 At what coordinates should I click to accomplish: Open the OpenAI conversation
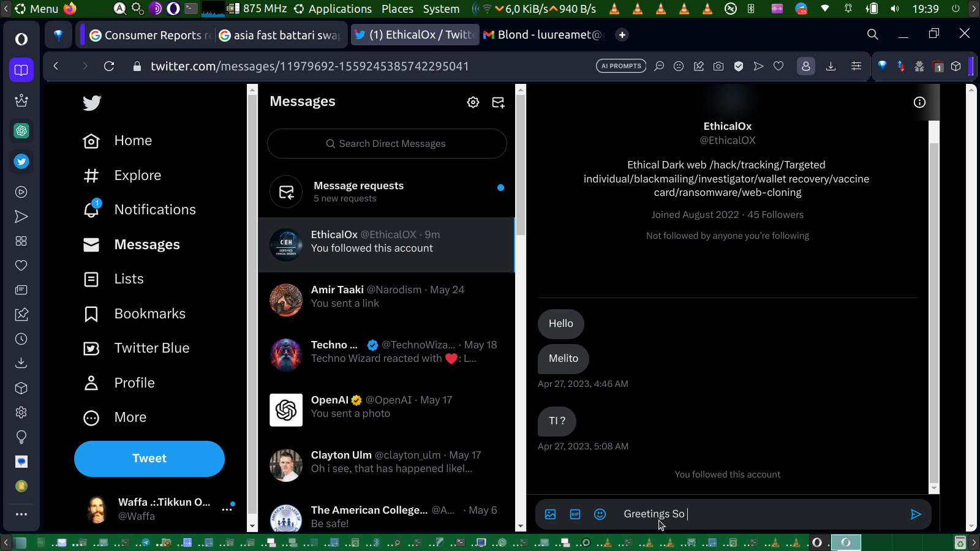tap(386, 410)
